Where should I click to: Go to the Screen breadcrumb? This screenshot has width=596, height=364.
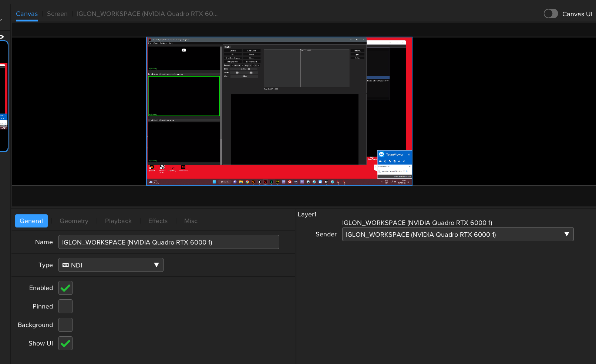pos(57,14)
